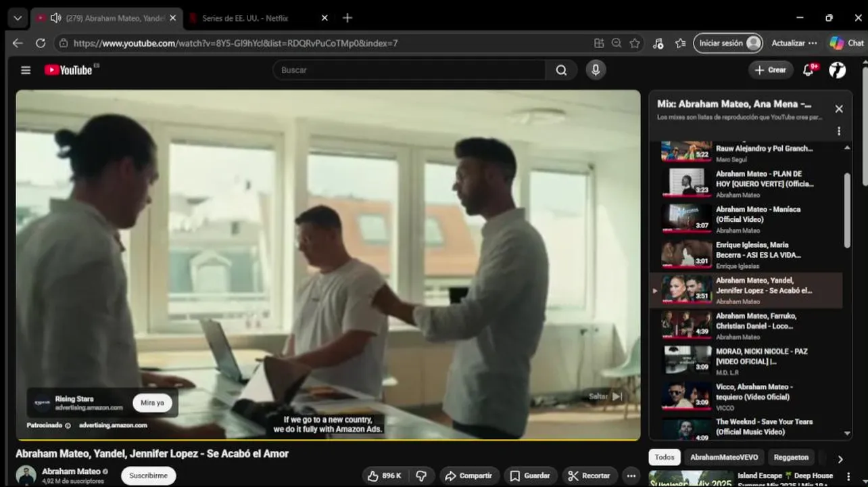Open the Abraham Mateo channel name
This screenshot has height=487, width=868.
click(x=71, y=471)
